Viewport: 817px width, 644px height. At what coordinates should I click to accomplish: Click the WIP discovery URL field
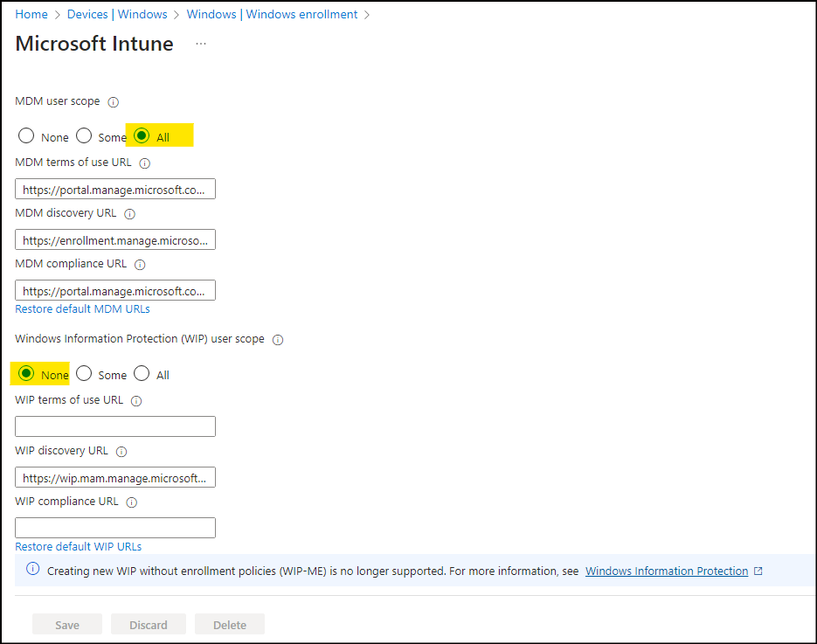tap(115, 477)
